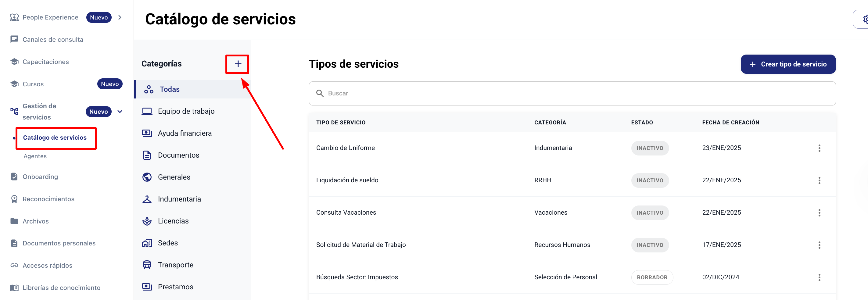Click the Archivos folder icon
The height and width of the screenshot is (300, 868).
point(14,221)
